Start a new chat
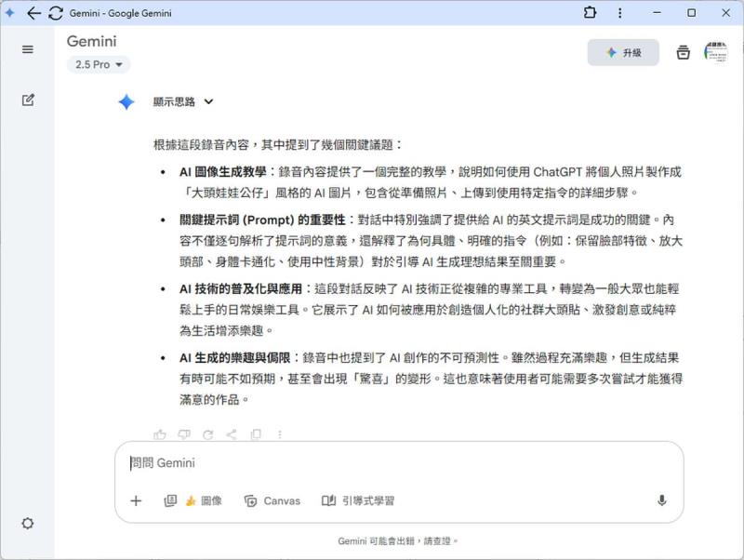This screenshot has height=560, width=744. coord(28,100)
